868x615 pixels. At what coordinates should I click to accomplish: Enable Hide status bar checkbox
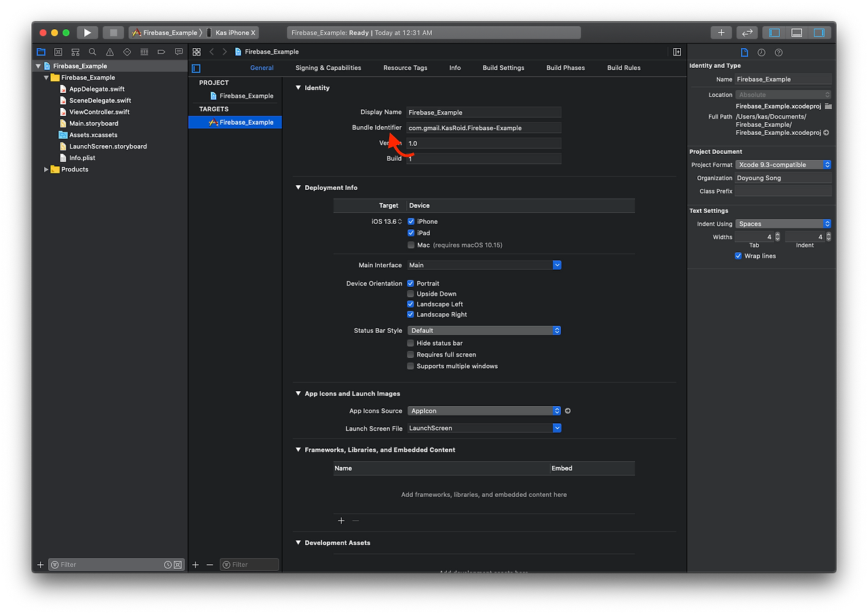tap(410, 343)
